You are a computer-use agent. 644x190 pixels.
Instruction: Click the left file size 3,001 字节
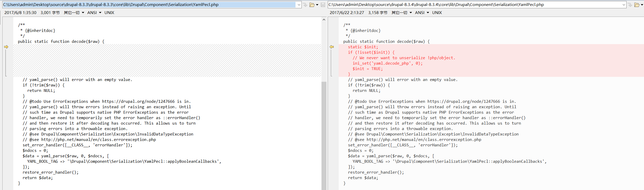50,12
